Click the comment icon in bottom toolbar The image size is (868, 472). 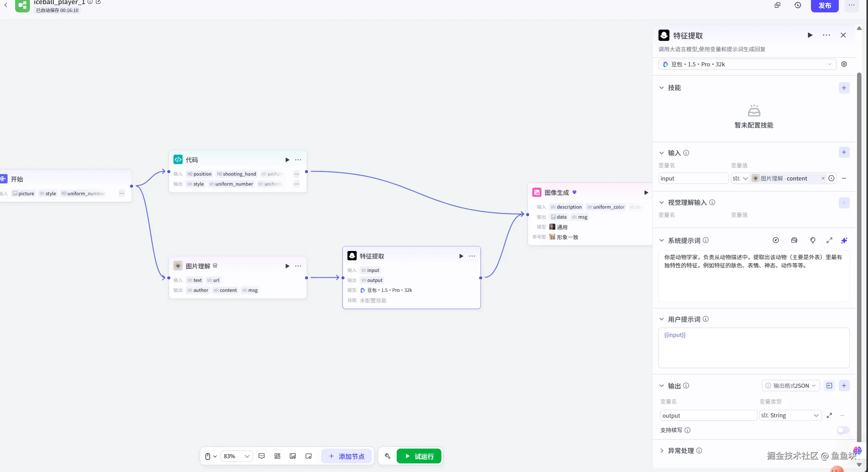[261, 456]
